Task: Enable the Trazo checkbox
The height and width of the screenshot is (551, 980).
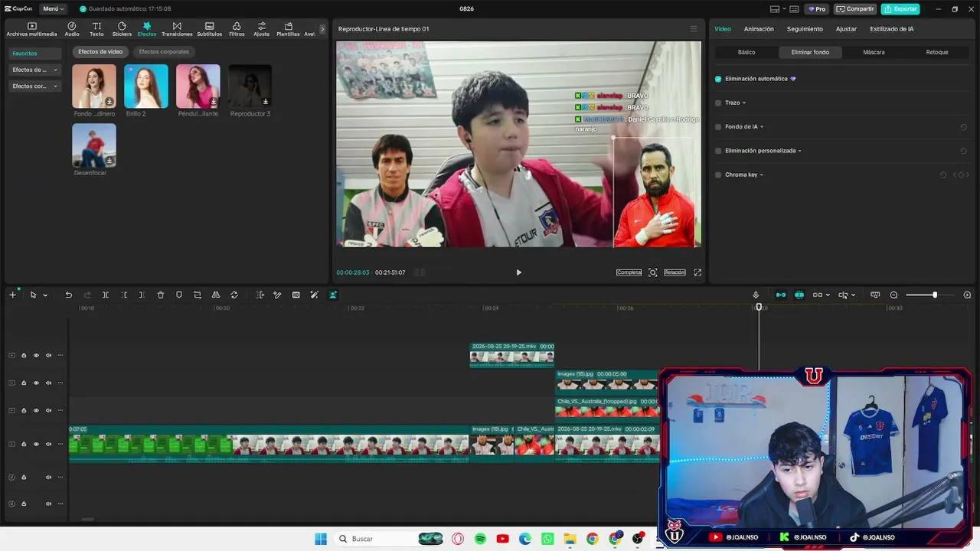Action: (718, 103)
